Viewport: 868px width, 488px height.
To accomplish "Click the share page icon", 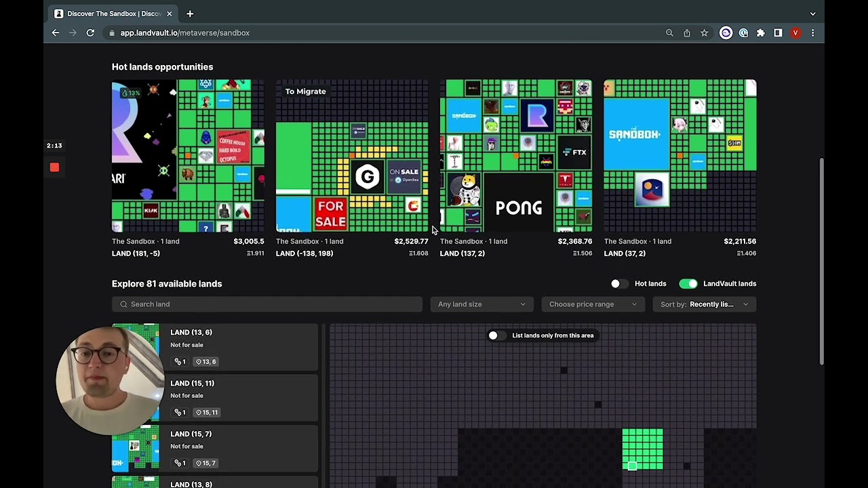I will coord(687,33).
